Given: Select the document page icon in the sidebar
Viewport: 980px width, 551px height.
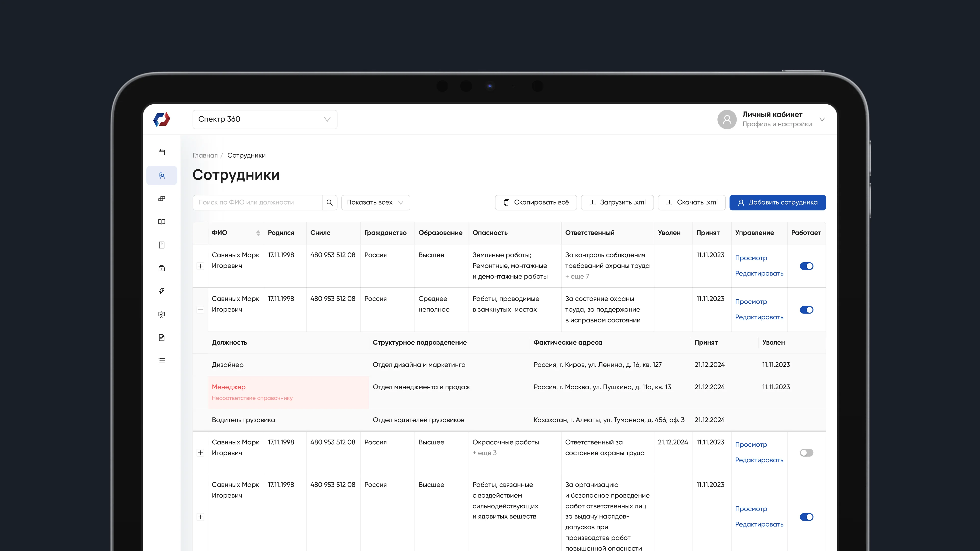Looking at the screenshot, I should (162, 338).
